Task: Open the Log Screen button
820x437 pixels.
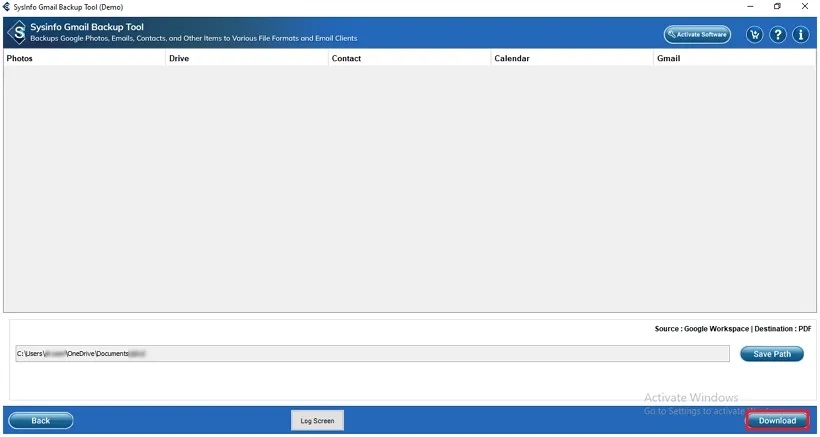Action: pos(317,420)
